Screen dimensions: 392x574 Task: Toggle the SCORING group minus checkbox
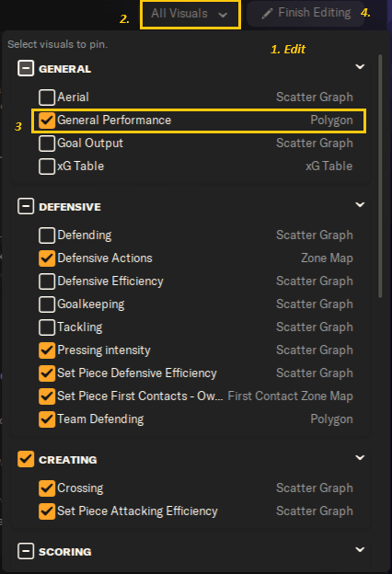point(26,551)
